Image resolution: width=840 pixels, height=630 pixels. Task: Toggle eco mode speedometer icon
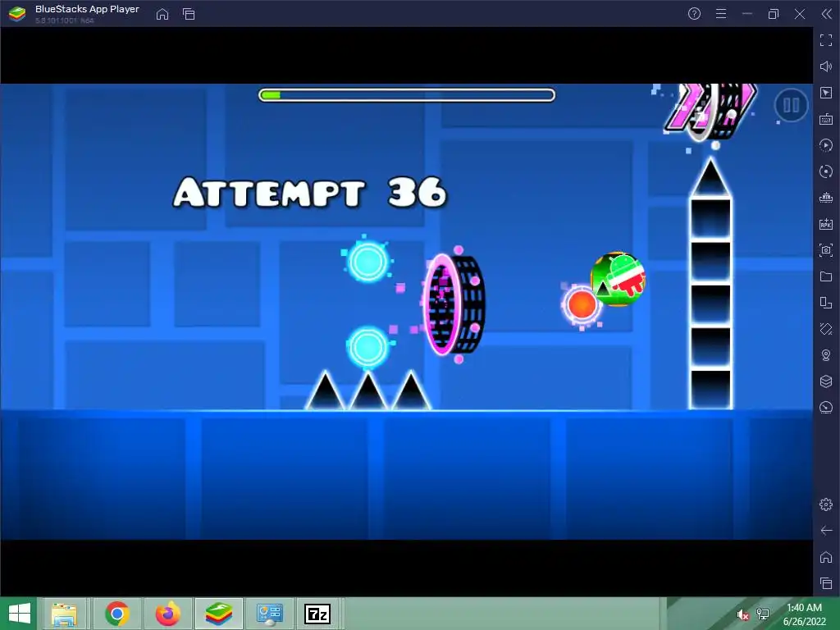pyautogui.click(x=826, y=407)
